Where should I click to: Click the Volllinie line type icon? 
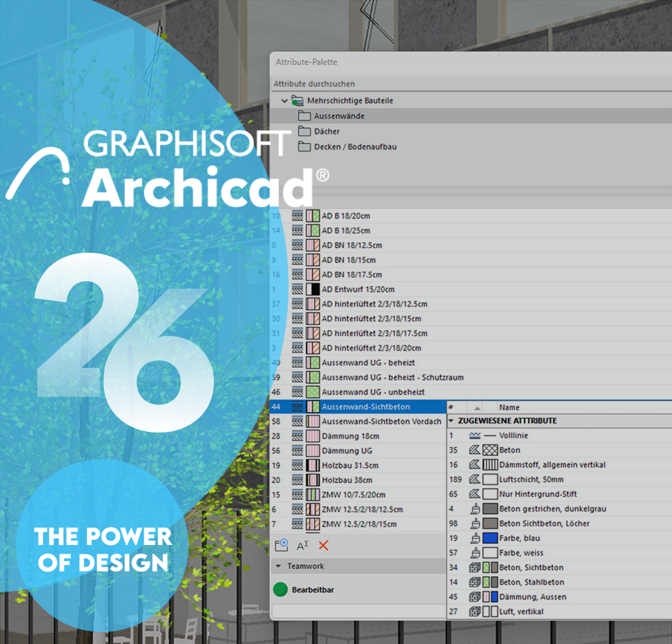coord(474,436)
